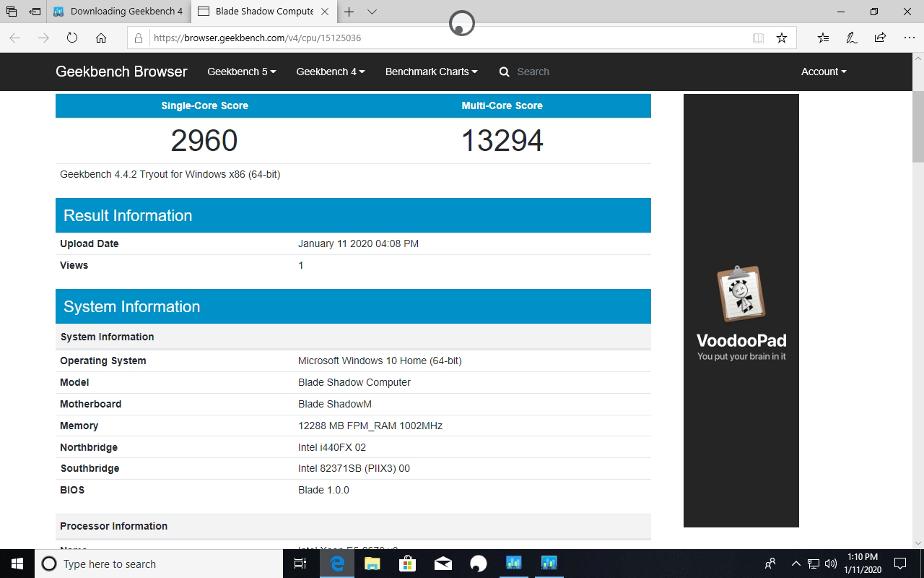This screenshot has height=578, width=924.
Task: Open the VoodooPad advertisement
Action: [741, 311]
